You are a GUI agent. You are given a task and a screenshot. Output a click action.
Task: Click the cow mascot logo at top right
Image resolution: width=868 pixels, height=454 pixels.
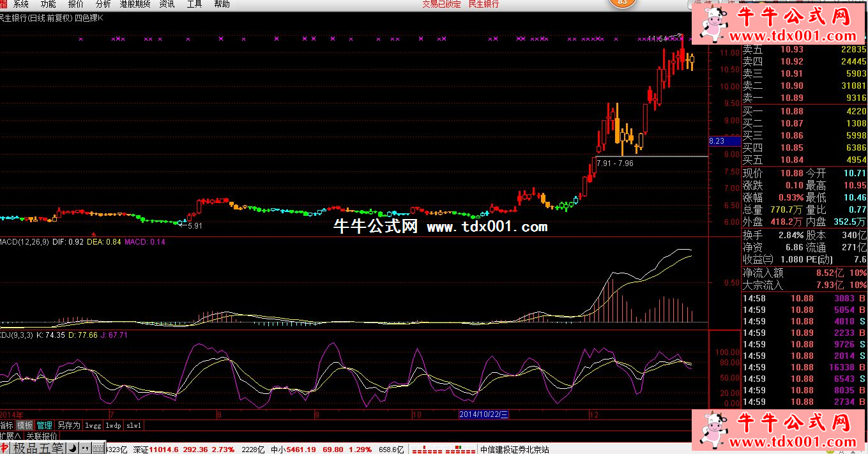(714, 24)
